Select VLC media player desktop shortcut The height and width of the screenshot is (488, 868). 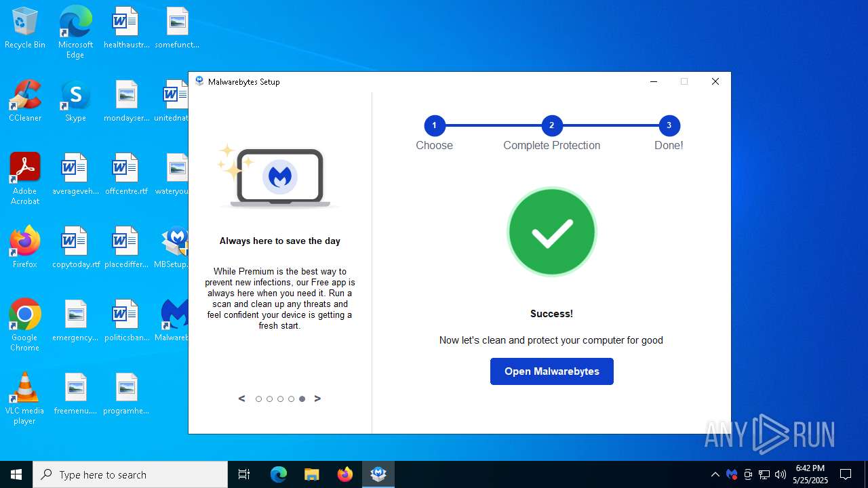point(25,399)
